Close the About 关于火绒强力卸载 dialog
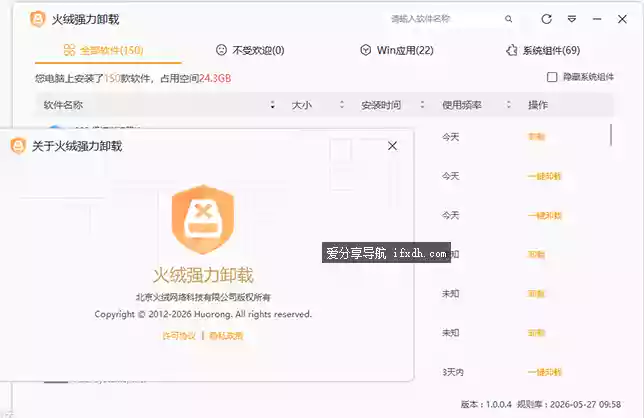The image size is (644, 418). (392, 146)
